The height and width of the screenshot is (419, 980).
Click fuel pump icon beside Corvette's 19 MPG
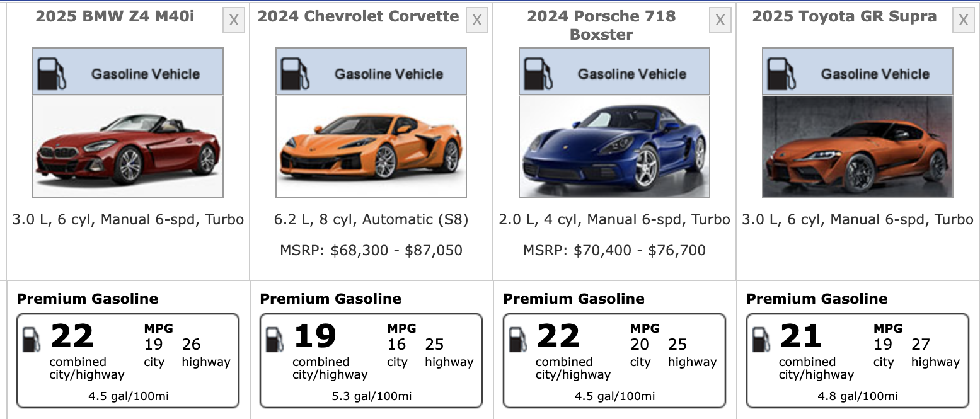pos(275,339)
